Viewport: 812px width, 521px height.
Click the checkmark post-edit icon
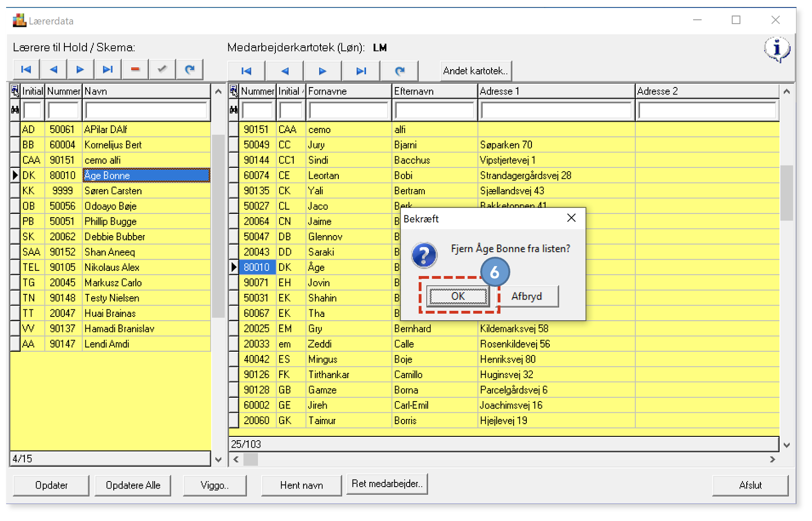tap(162, 70)
